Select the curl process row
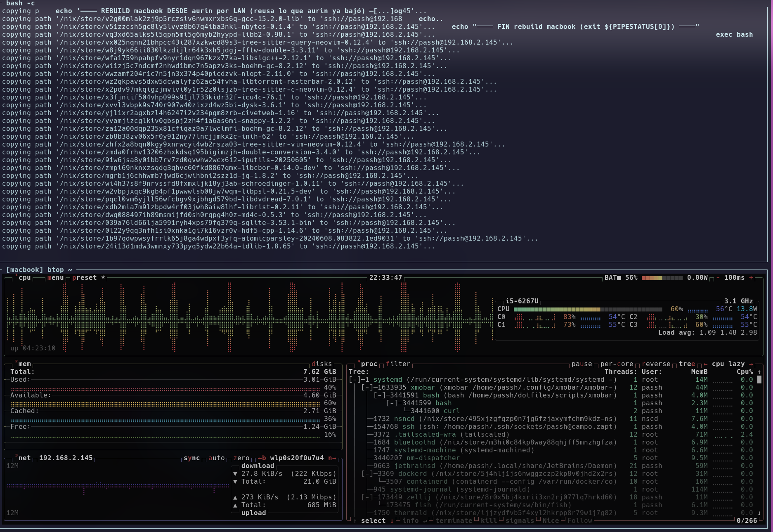 pyautogui.click(x=551, y=411)
